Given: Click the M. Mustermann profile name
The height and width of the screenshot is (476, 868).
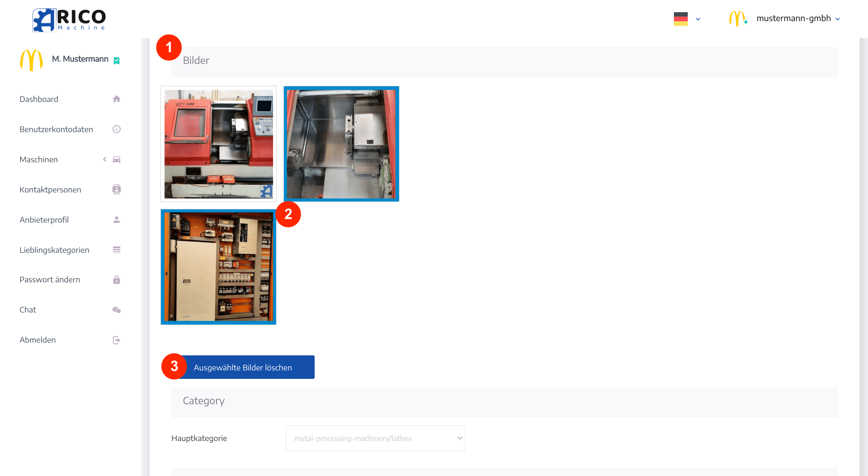Looking at the screenshot, I should tap(80, 59).
